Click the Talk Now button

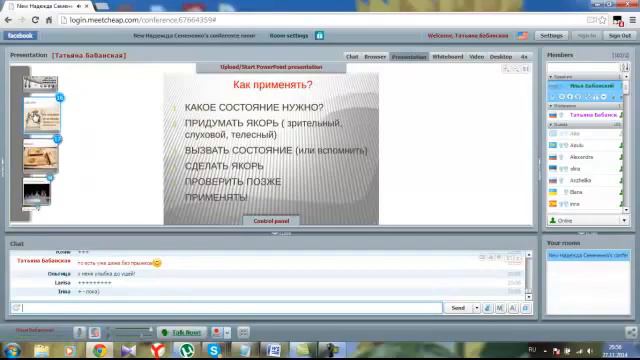coord(181,332)
